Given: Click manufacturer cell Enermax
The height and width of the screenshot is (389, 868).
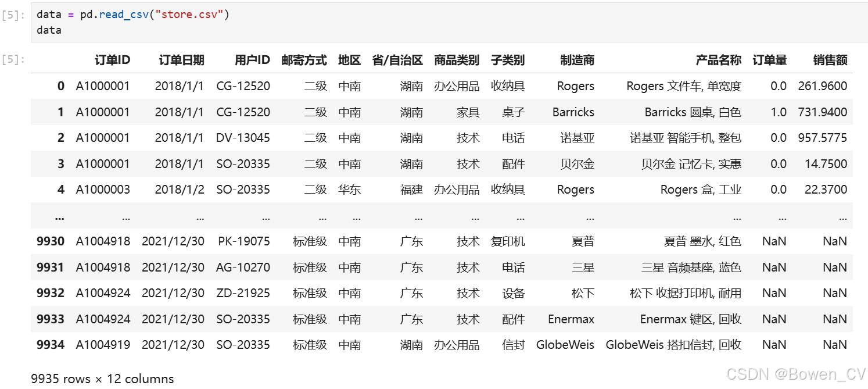Looking at the screenshot, I should pos(571,319).
